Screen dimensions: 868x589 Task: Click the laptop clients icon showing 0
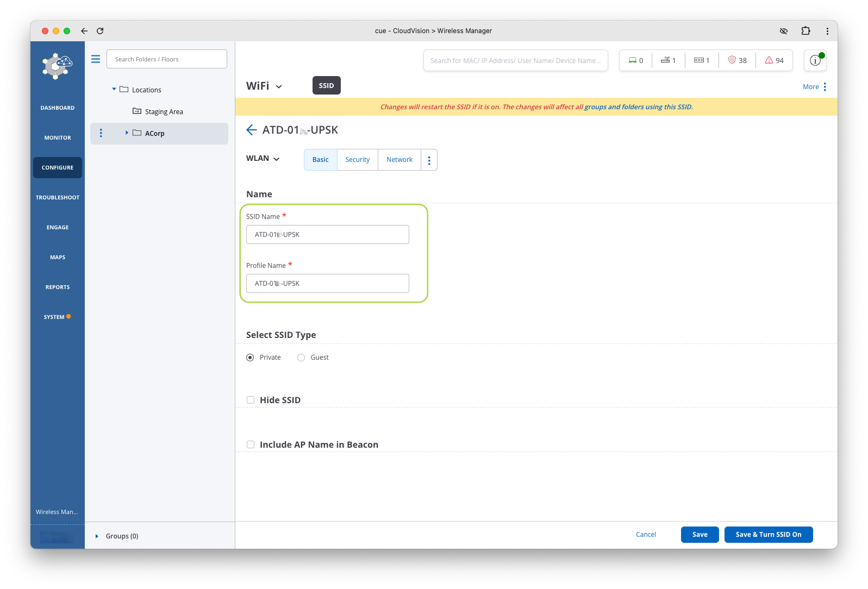click(633, 60)
